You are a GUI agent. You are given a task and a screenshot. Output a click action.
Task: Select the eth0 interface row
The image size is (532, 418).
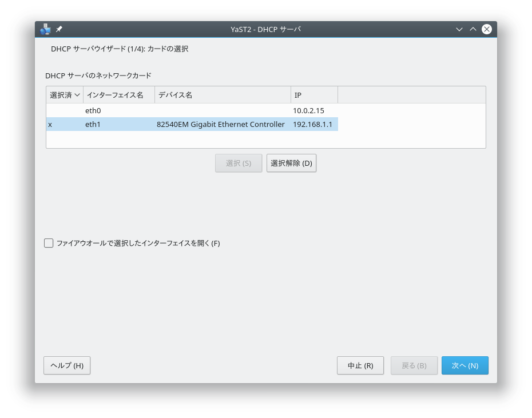click(93, 110)
